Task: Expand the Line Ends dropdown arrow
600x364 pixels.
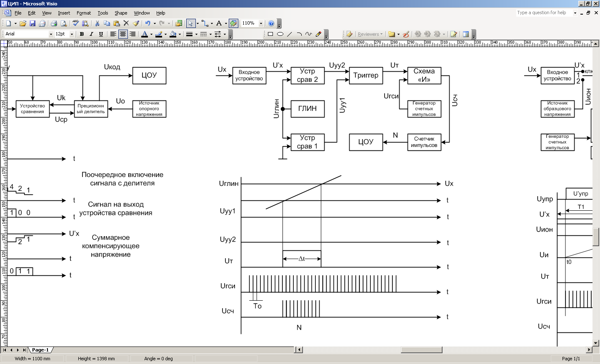Action: pyautogui.click(x=225, y=34)
